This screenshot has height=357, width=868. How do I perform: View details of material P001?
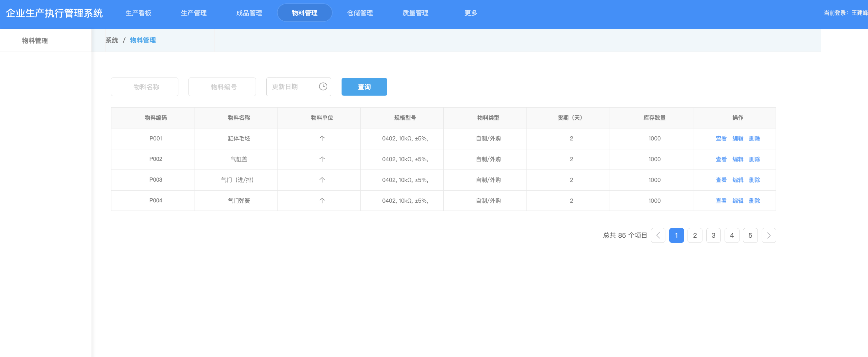pos(721,139)
